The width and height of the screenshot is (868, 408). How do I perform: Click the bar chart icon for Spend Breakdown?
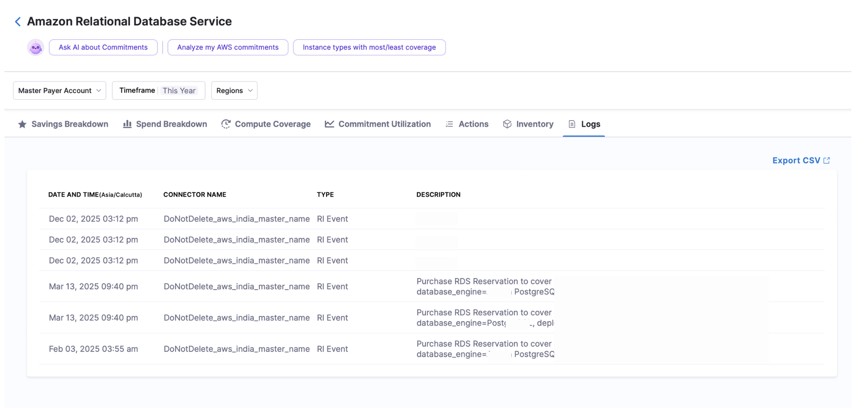click(127, 124)
